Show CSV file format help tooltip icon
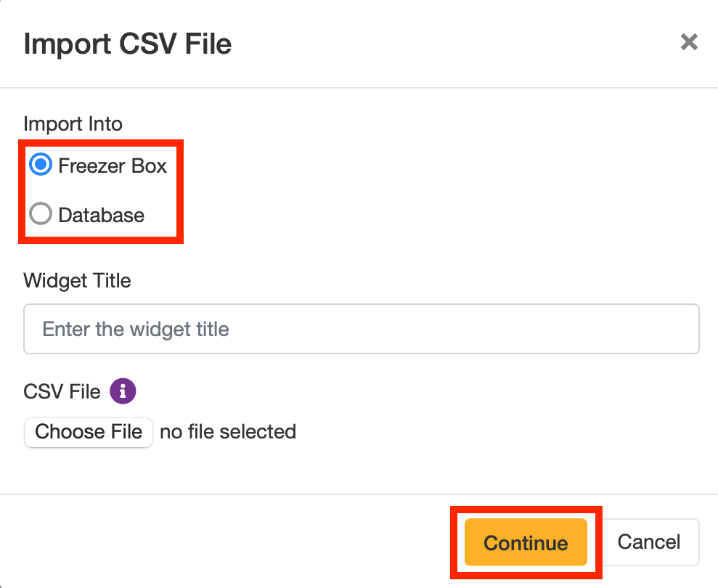Screen dimensions: 718x588 pos(123,391)
